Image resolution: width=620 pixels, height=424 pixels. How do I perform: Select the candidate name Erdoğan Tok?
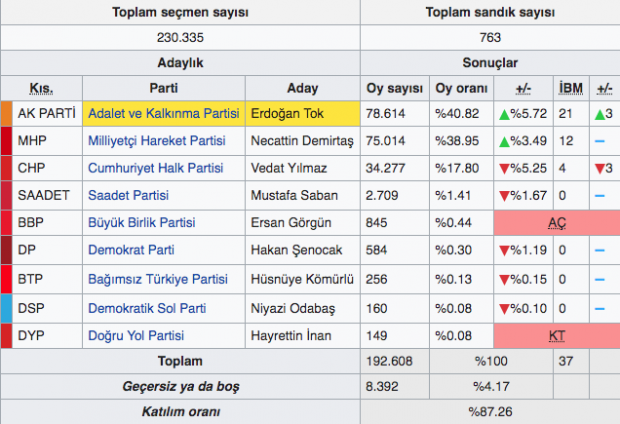tap(287, 114)
